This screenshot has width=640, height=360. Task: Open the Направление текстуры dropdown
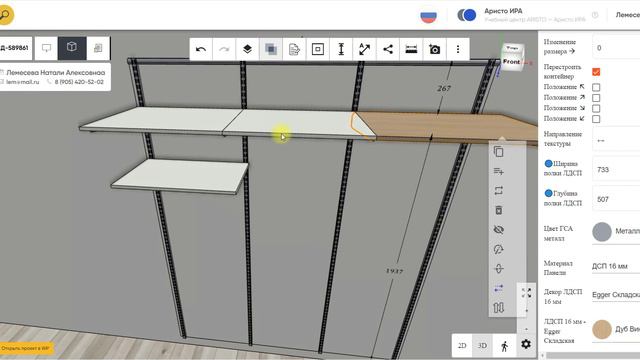click(x=616, y=140)
